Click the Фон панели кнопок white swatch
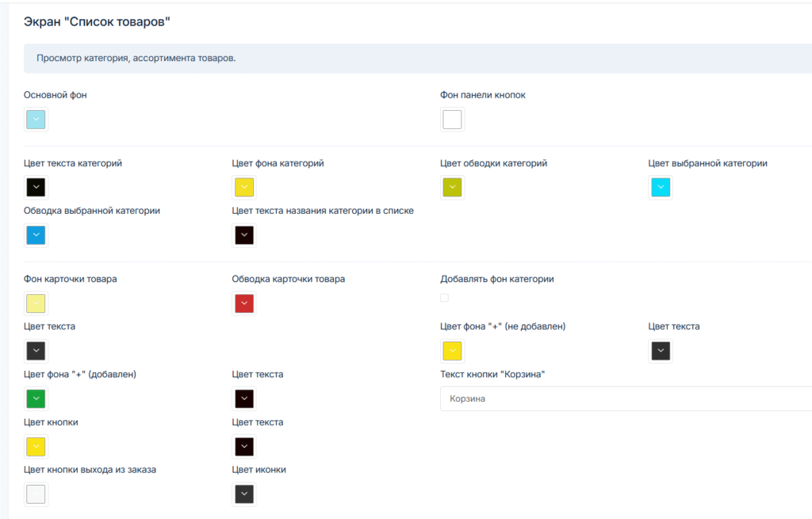812x519 pixels. pyautogui.click(x=452, y=120)
